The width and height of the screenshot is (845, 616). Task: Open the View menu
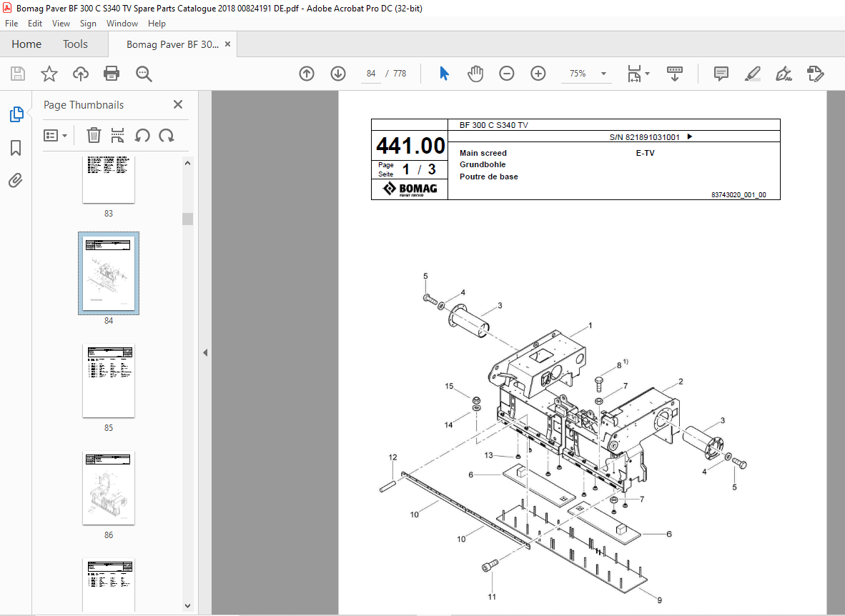tap(61, 23)
